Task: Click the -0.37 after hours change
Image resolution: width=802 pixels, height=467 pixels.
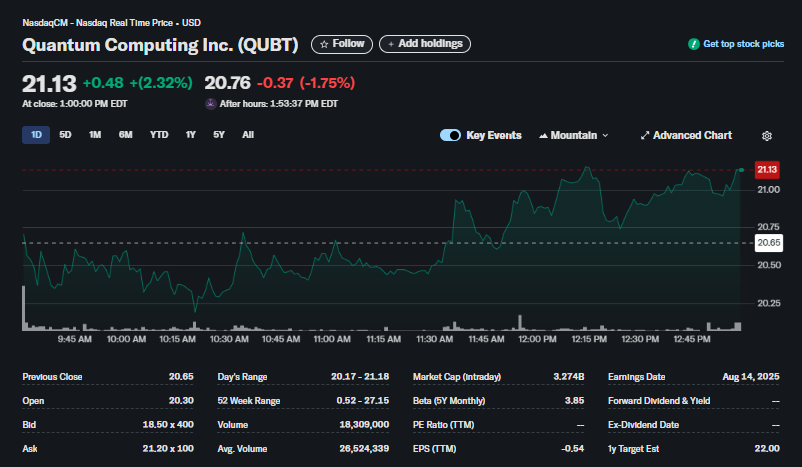Action: pyautogui.click(x=275, y=83)
